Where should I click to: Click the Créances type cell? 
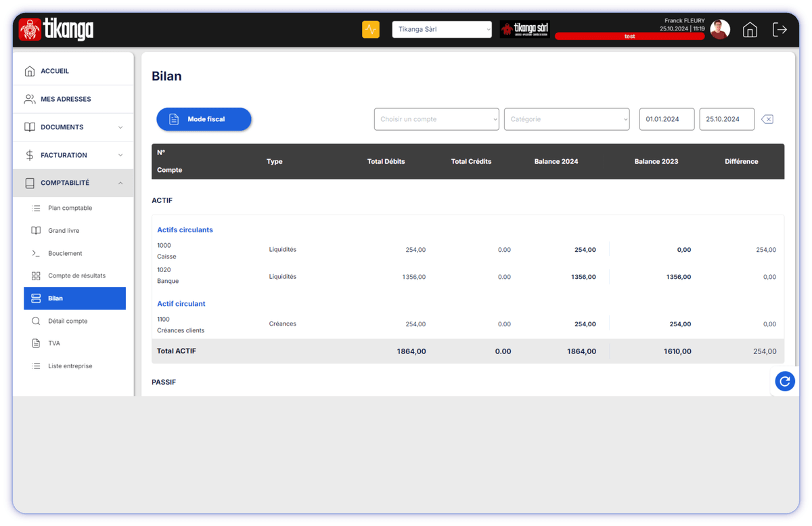click(x=283, y=324)
